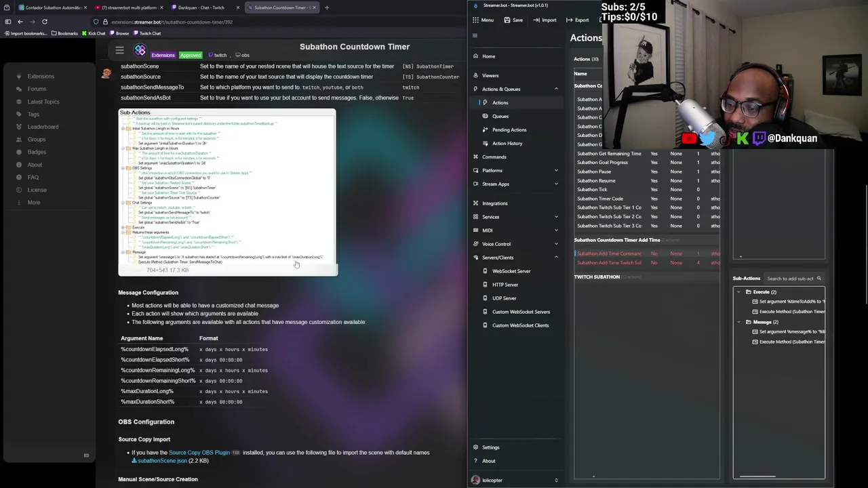The width and height of the screenshot is (868, 488).
Task: Open Custom WebSocket Servers
Action: (x=520, y=312)
